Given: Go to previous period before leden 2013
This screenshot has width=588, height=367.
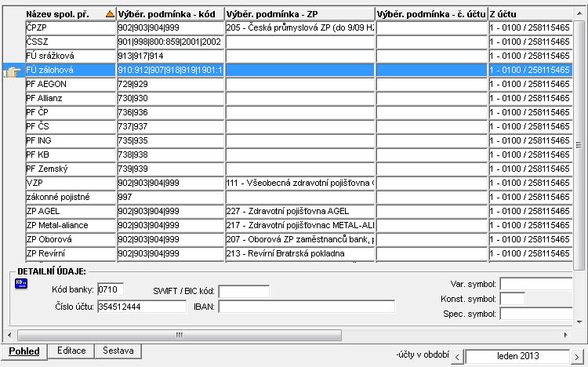Looking at the screenshot, I should [x=457, y=357].
